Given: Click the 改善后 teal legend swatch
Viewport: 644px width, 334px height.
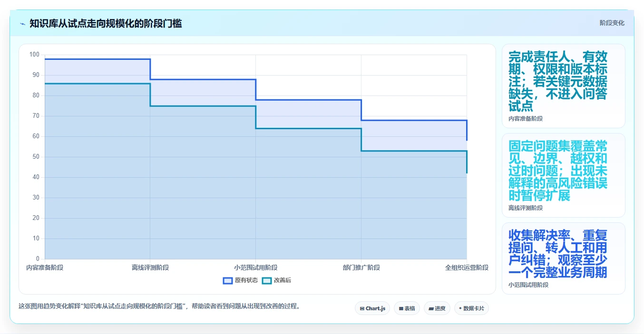Looking at the screenshot, I should tap(267, 280).
